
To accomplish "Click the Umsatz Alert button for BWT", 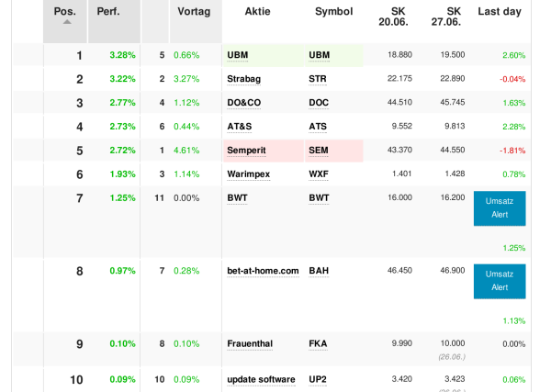I will [500, 208].
